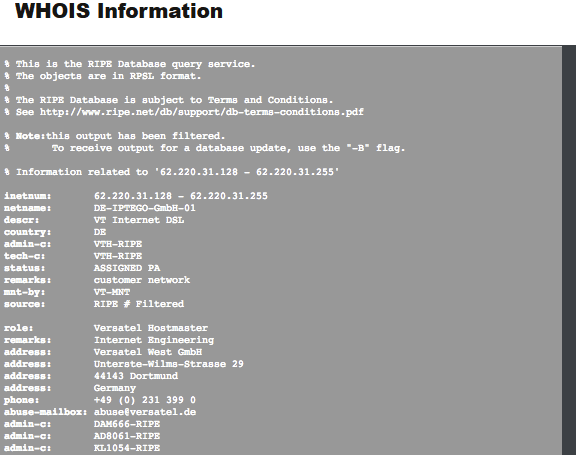Click 'The objects are in RPSL format' line
Image resolution: width=576 pixels, height=455 pixels.
click(102, 76)
